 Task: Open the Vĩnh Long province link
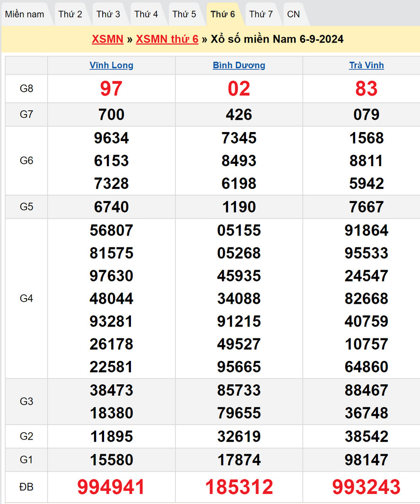click(x=112, y=65)
